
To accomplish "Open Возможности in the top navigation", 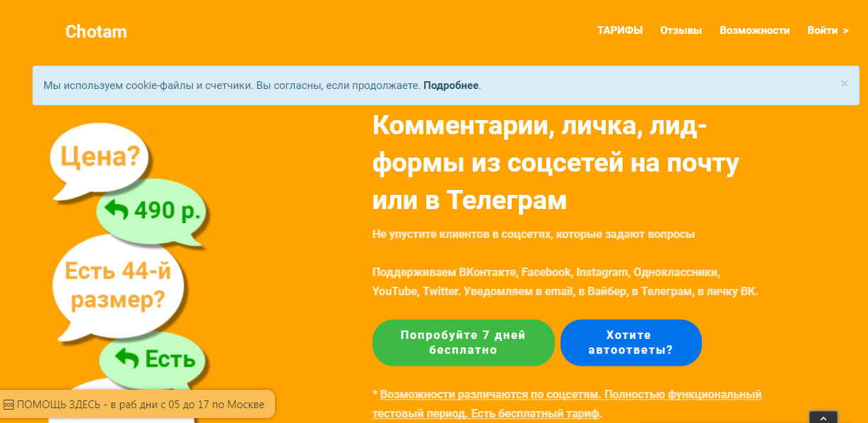I will (x=754, y=30).
